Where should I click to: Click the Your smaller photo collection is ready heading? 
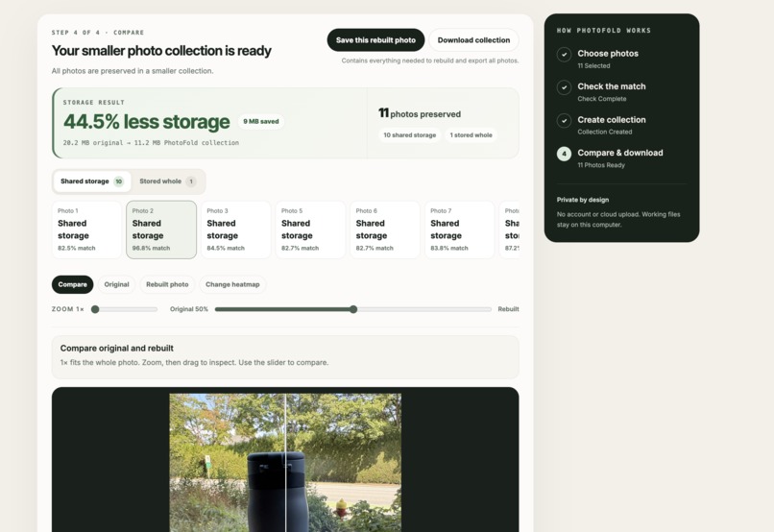point(161,51)
